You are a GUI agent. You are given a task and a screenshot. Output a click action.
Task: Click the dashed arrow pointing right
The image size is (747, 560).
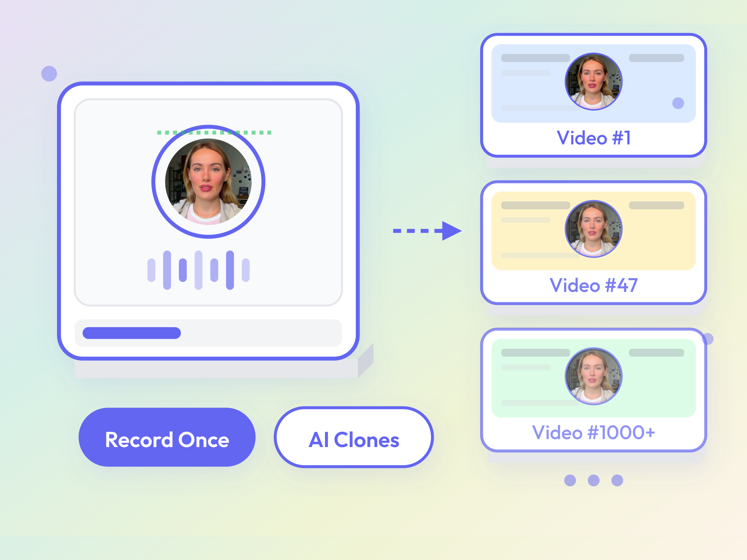pos(427,231)
